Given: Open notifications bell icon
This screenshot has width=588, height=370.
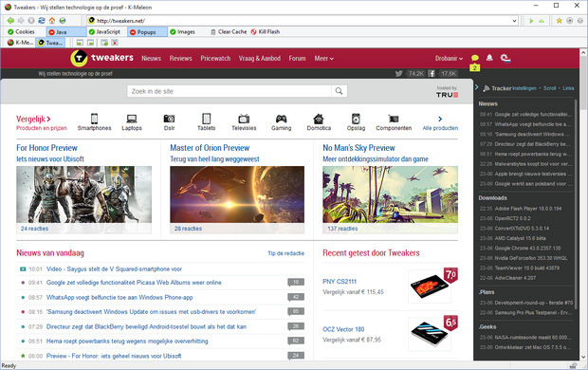Looking at the screenshot, I should 489,58.
